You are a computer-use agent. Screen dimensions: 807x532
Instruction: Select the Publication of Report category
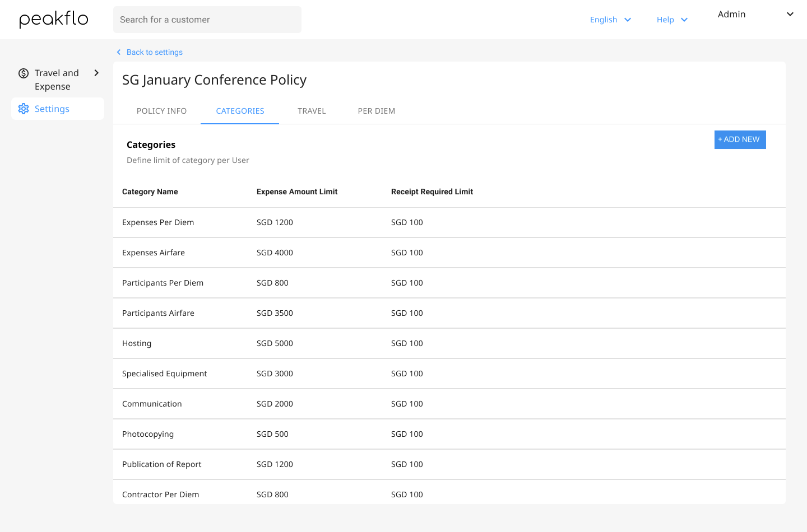pyautogui.click(x=161, y=464)
